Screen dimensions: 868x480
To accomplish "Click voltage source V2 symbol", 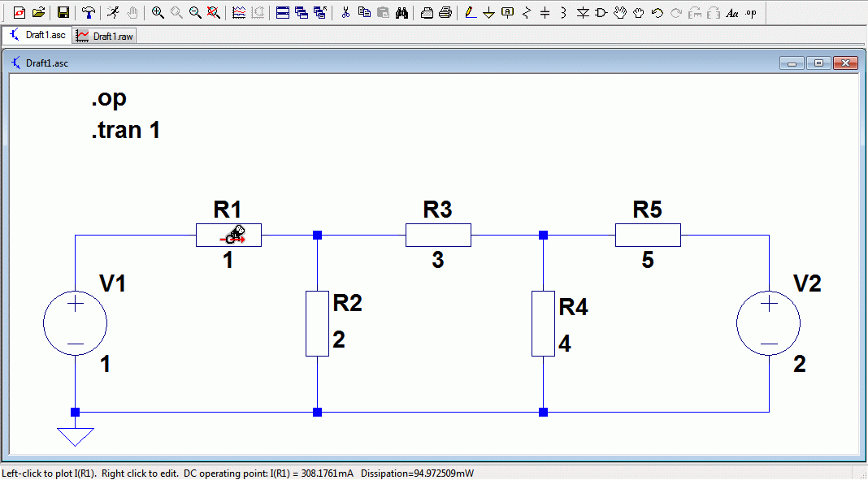I will pos(768,323).
